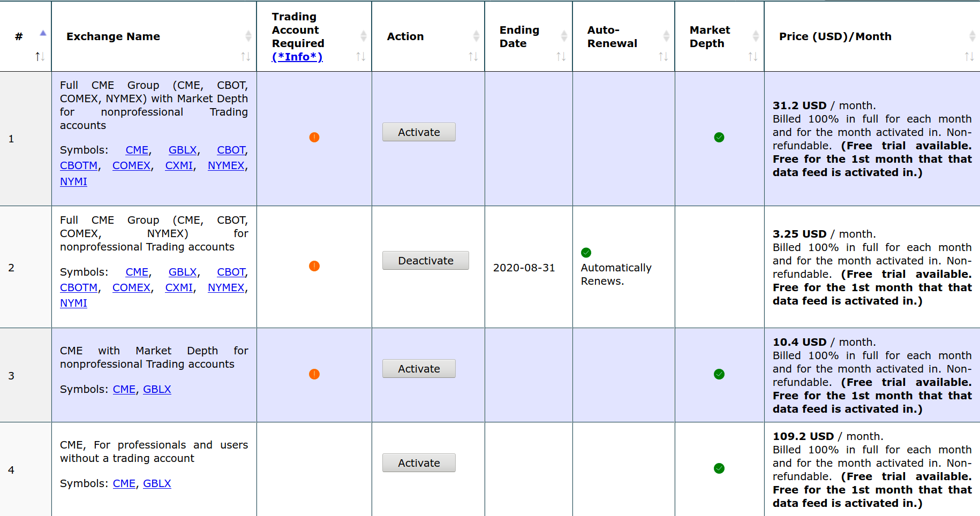Open CME symbol link in row 3
The width and height of the screenshot is (980, 516).
(124, 390)
